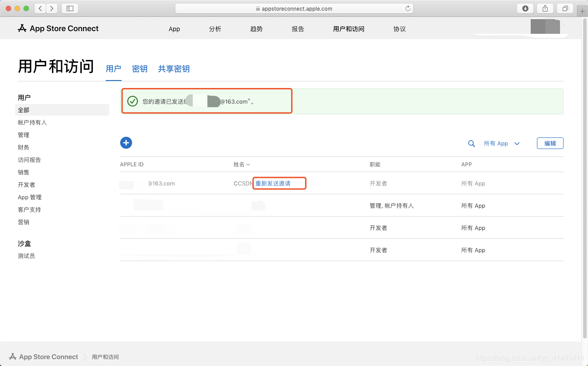This screenshot has height=366, width=588.
Task: Select 开发者 in the sidebar
Action: point(27,185)
